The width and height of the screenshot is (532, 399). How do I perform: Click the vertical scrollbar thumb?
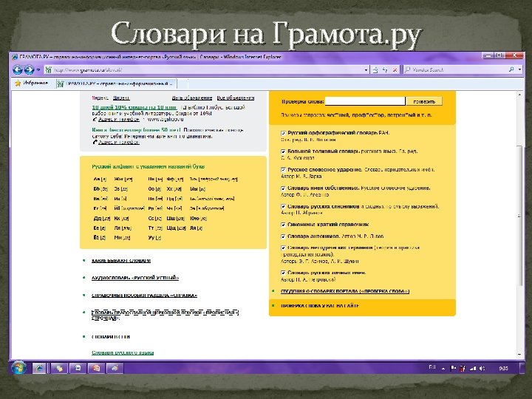[x=519, y=216]
